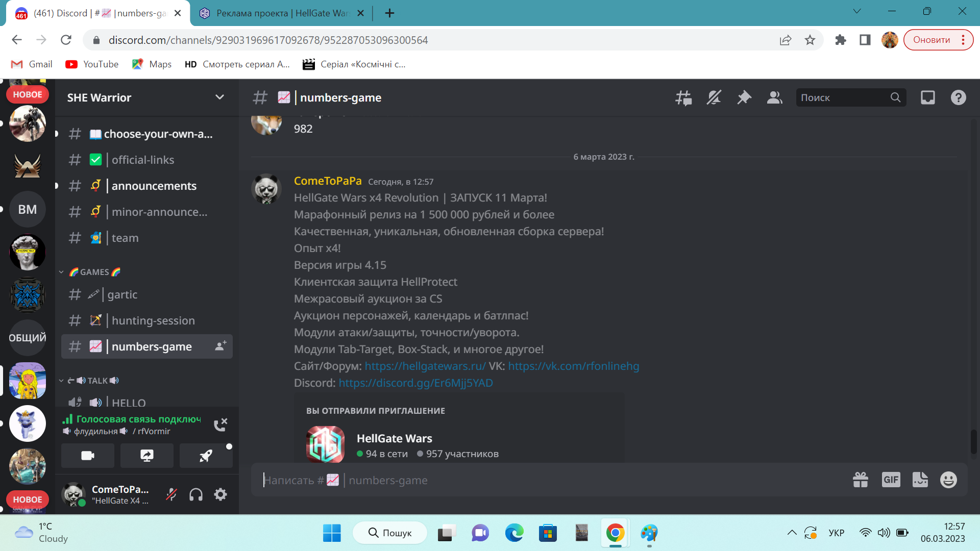Click the HellGate Wars invite server icon

pos(325,444)
